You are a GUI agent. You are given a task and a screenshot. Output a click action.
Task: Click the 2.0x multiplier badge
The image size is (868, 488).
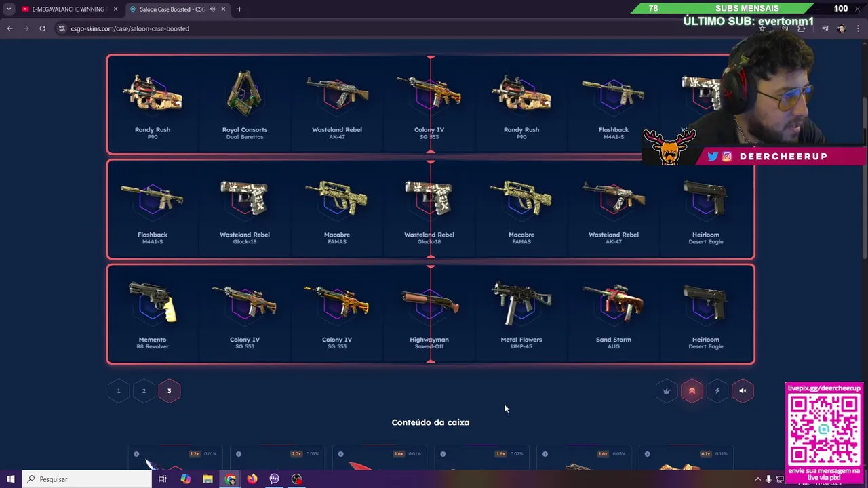296,454
